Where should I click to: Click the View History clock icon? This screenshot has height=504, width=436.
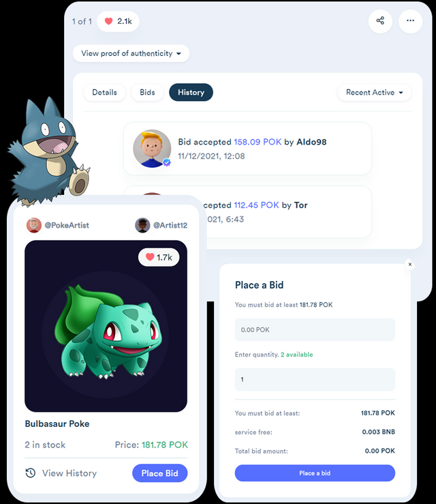(x=31, y=473)
